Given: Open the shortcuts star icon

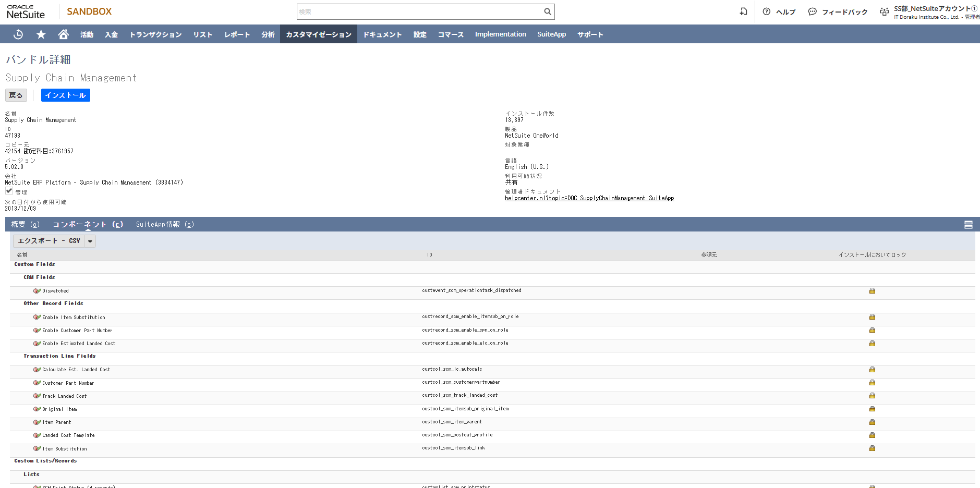Looking at the screenshot, I should pos(41,34).
